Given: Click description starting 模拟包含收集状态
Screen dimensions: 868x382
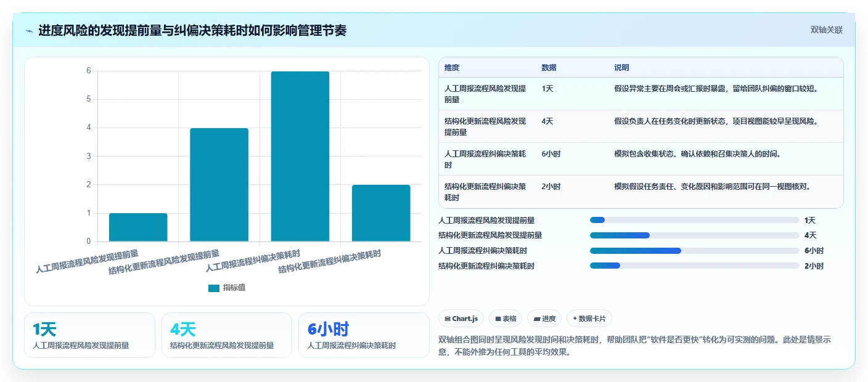Looking at the screenshot, I should [x=698, y=154].
